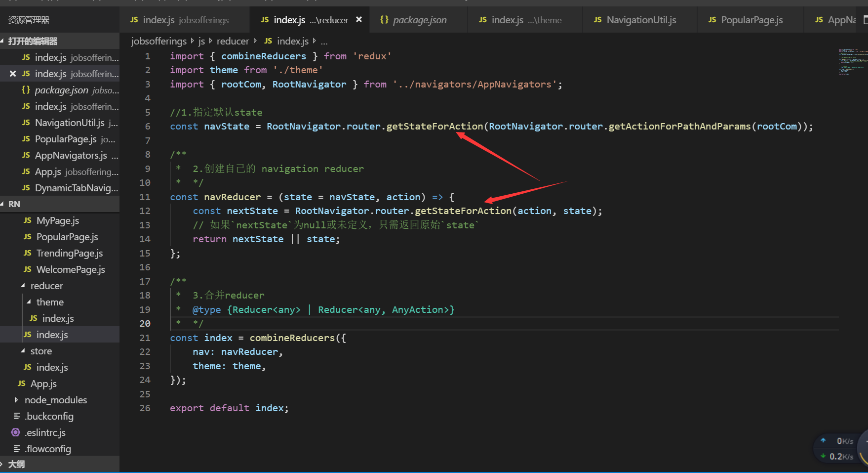Switch to the PopularPage.js tab
This screenshot has width=868, height=473.
point(751,20)
